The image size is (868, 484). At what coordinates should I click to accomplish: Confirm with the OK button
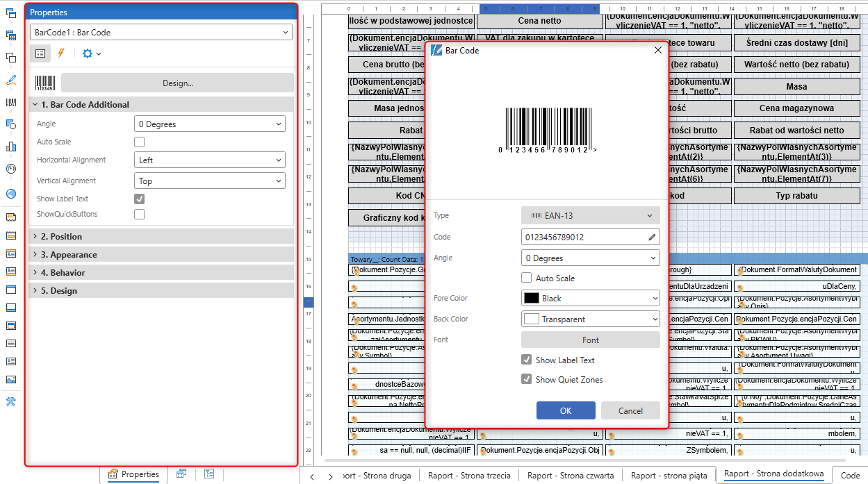566,410
